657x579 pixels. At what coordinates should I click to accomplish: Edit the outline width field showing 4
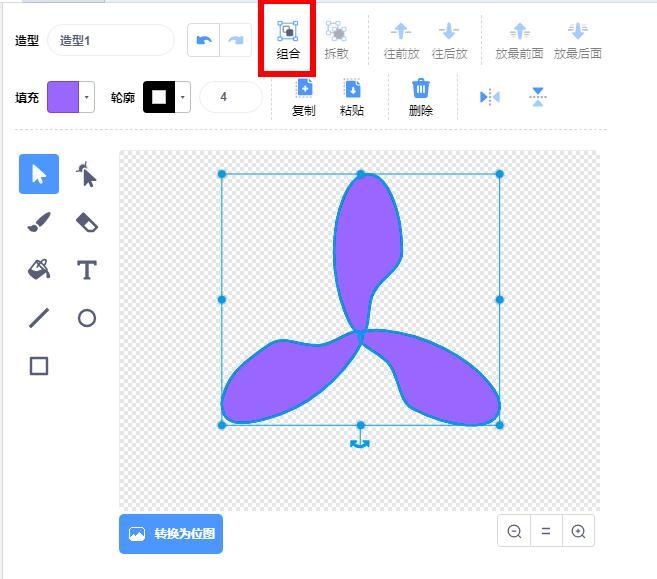coord(231,97)
